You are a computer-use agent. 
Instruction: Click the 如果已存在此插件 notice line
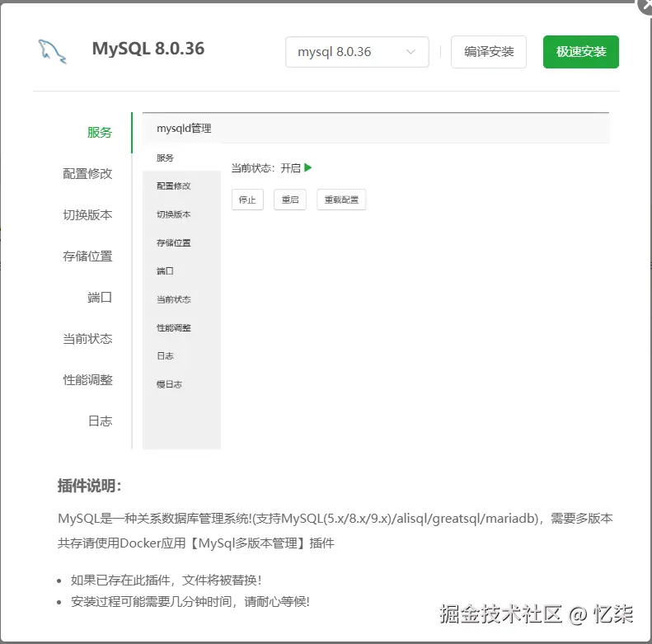(166, 580)
